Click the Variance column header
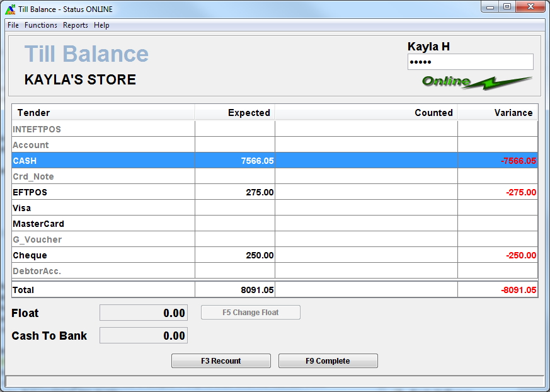 [x=497, y=113]
